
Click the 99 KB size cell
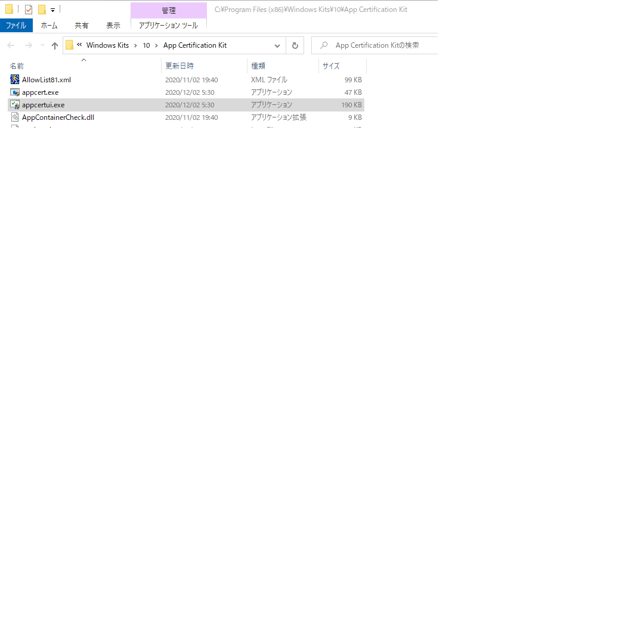[353, 80]
